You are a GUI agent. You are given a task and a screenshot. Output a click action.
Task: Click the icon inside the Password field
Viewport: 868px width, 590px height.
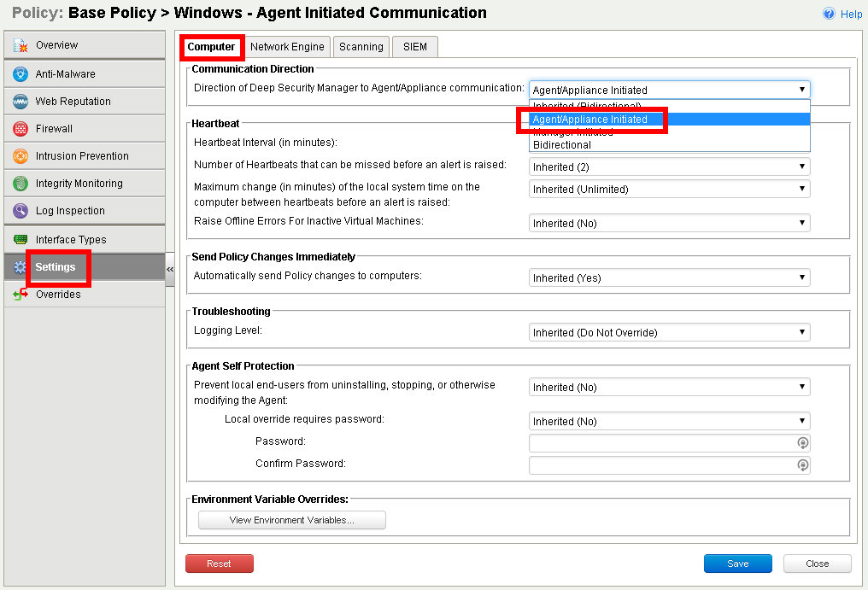[803, 443]
